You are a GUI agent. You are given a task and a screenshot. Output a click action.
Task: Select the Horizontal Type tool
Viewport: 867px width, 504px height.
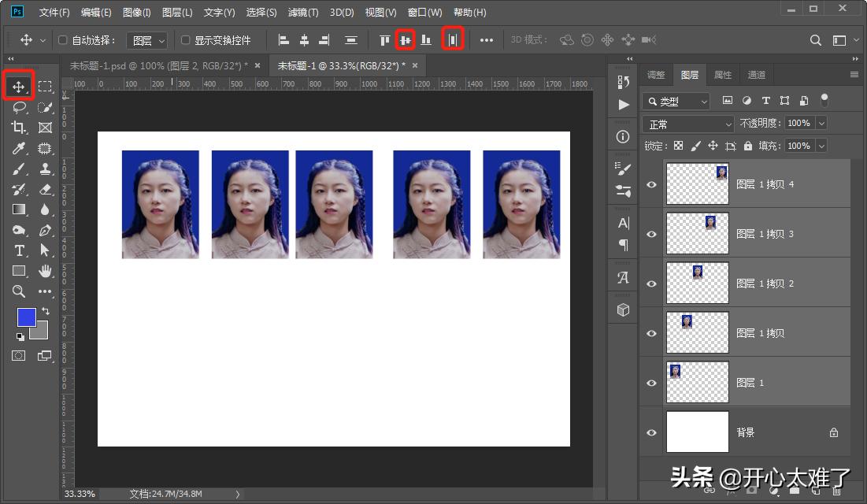click(19, 250)
